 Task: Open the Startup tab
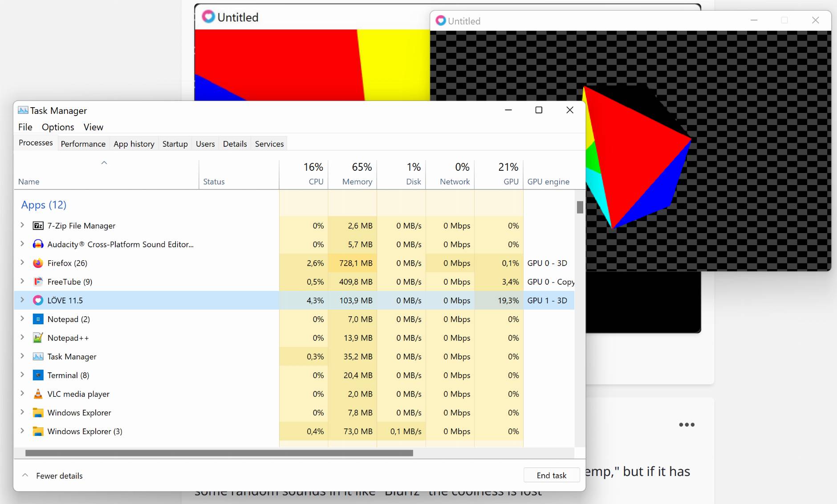click(175, 144)
